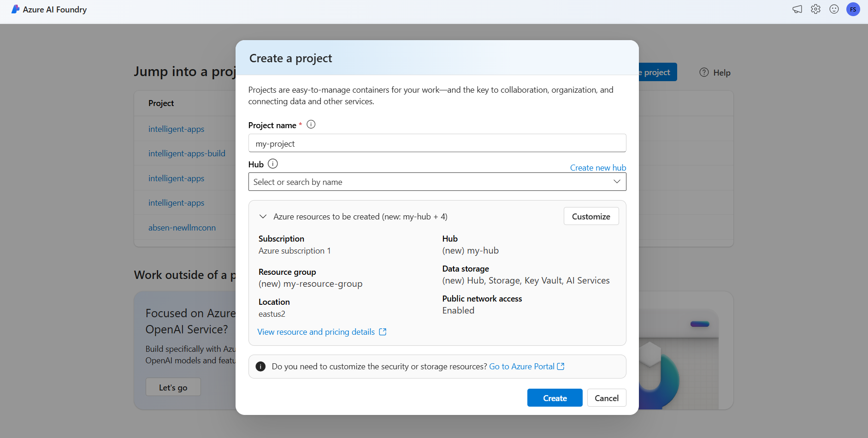Click the Customize button
Image resolution: width=868 pixels, height=438 pixels.
pos(591,216)
